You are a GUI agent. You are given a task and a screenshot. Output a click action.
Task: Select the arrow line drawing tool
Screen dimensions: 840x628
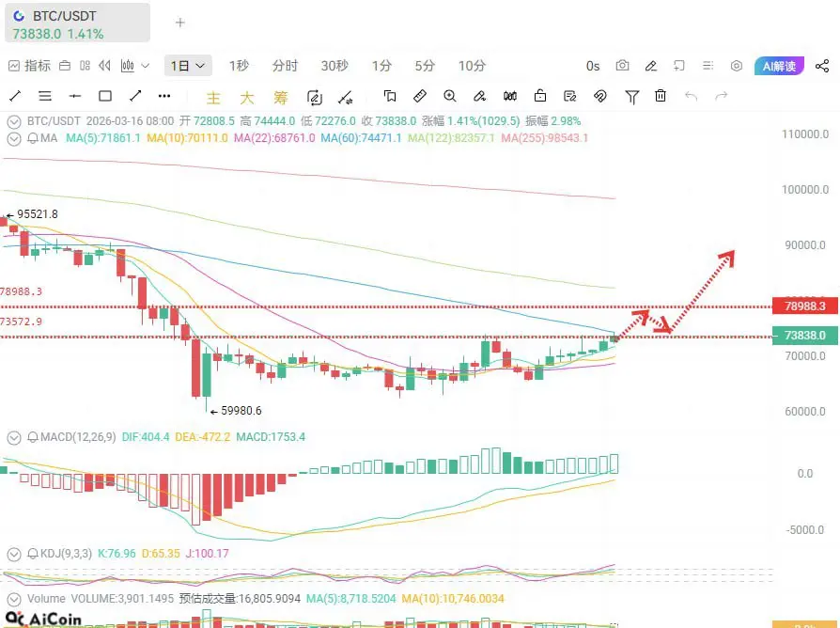pos(135,97)
